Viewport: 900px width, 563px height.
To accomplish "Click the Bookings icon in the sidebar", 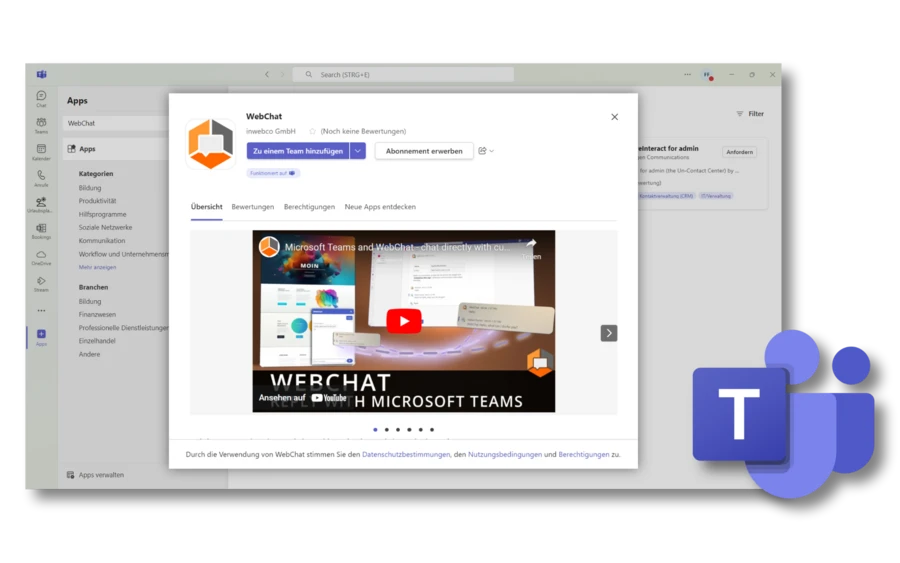I will coord(41,230).
